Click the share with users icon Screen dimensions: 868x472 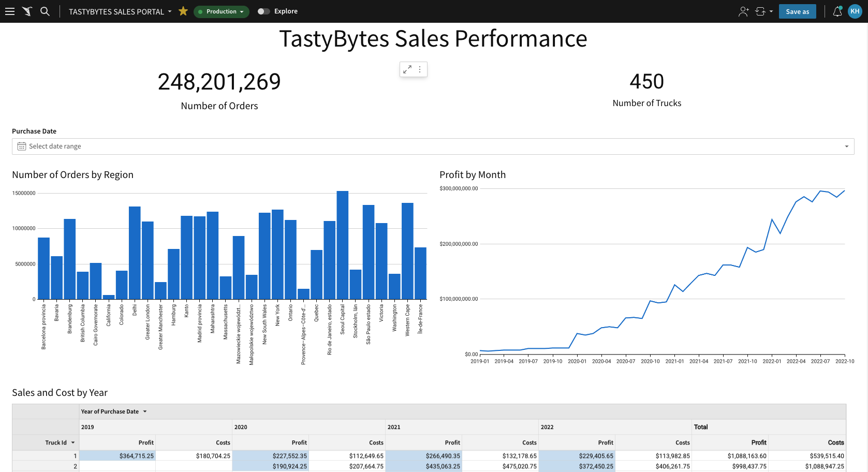[743, 11]
